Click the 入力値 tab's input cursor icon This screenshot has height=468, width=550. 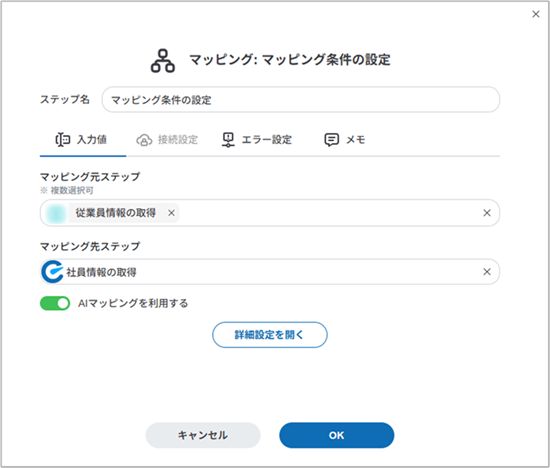coord(62,140)
